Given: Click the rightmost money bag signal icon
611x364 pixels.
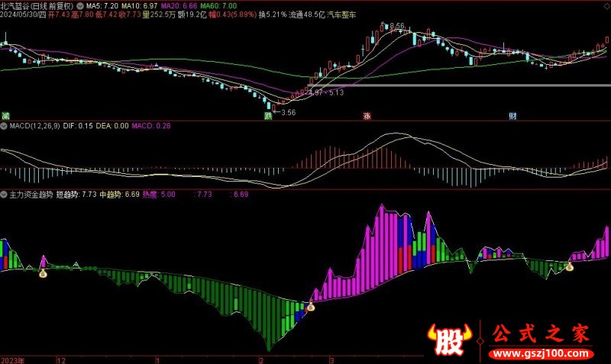Looking at the screenshot, I should [x=568, y=267].
